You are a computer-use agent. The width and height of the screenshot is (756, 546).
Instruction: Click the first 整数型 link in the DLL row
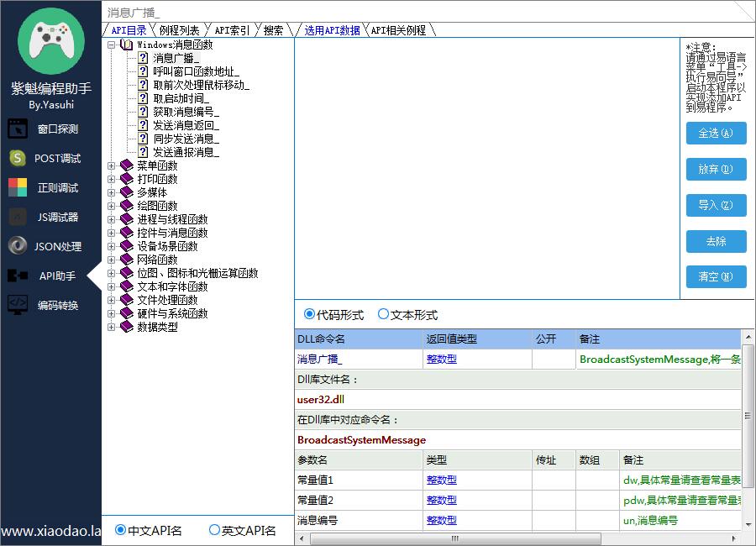point(442,360)
